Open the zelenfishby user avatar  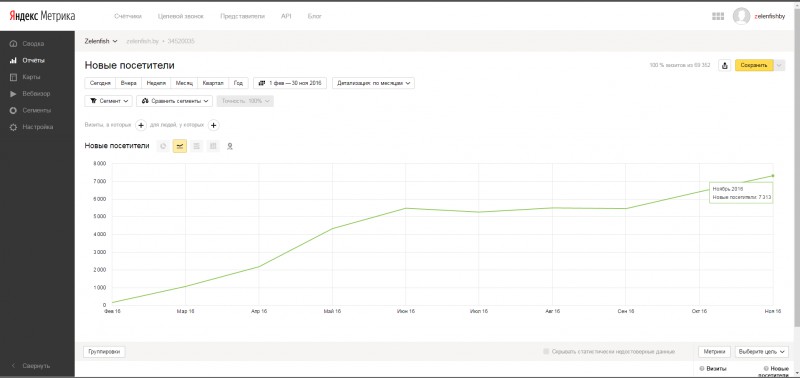(741, 16)
